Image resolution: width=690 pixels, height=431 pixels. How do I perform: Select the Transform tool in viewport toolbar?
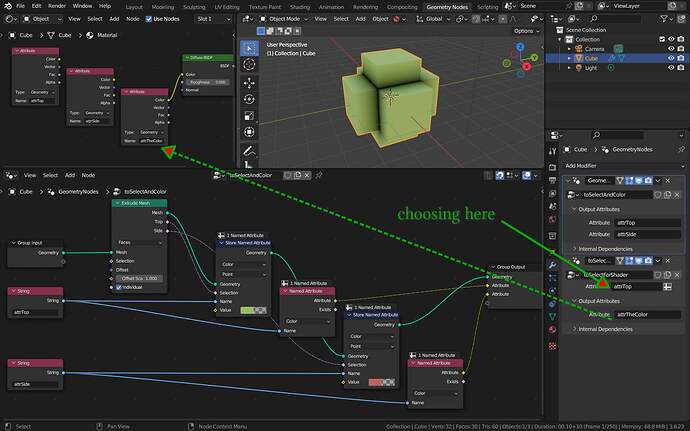click(x=249, y=132)
